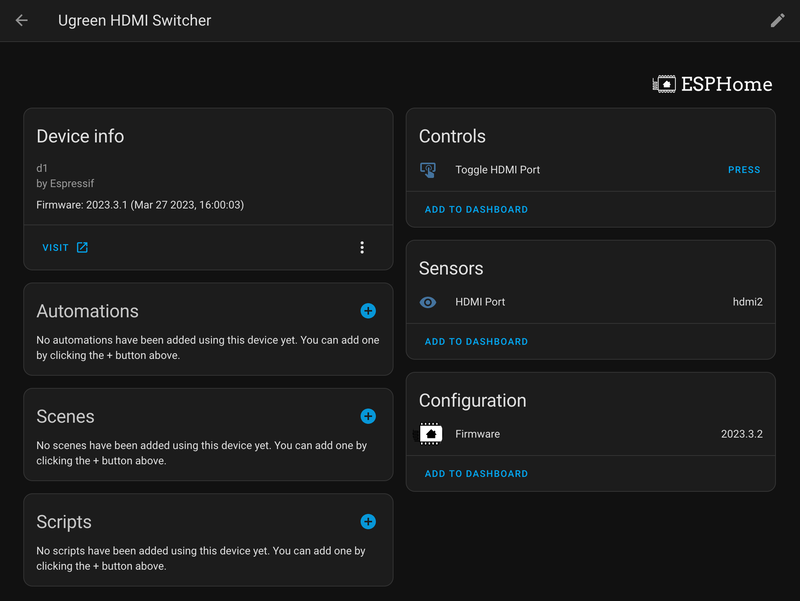This screenshot has width=800, height=601.
Task: Click the hdmi2 sensor value
Action: [747, 302]
